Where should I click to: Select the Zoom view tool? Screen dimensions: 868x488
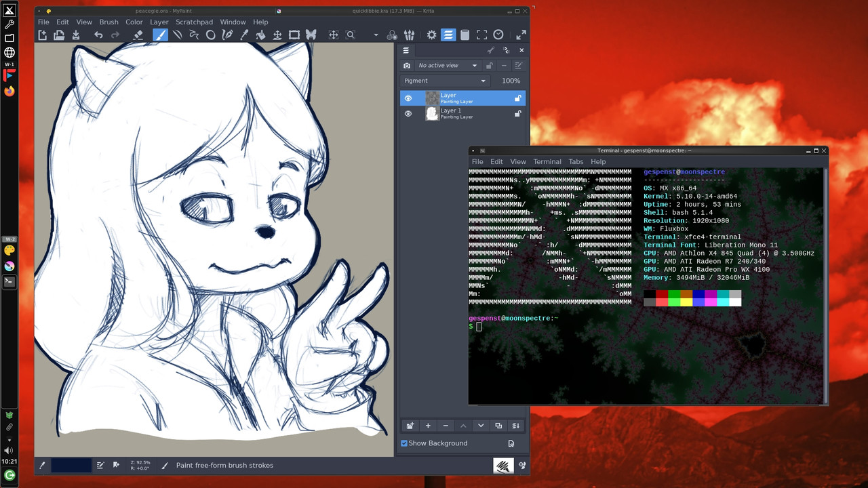(x=351, y=35)
